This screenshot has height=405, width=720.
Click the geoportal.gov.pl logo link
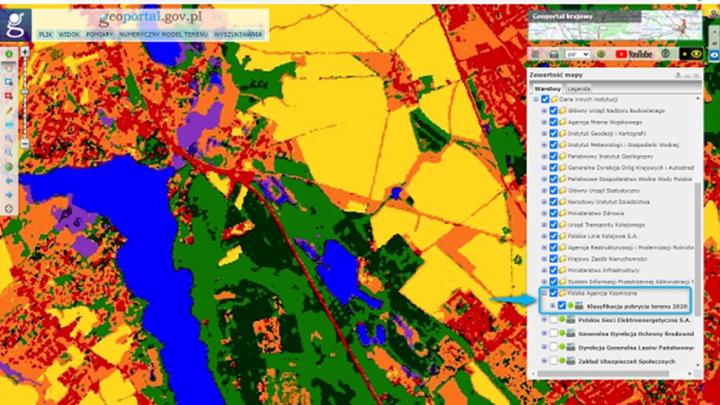click(151, 17)
